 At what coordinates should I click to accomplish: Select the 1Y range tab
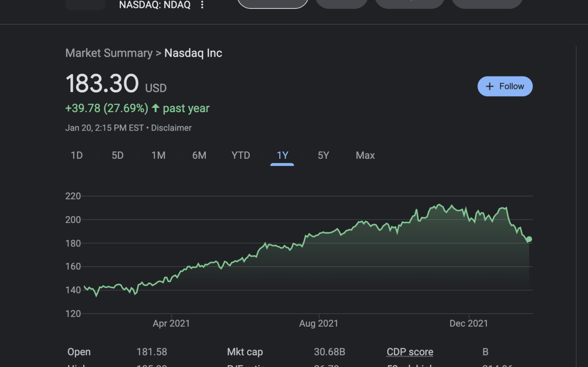pyautogui.click(x=282, y=155)
